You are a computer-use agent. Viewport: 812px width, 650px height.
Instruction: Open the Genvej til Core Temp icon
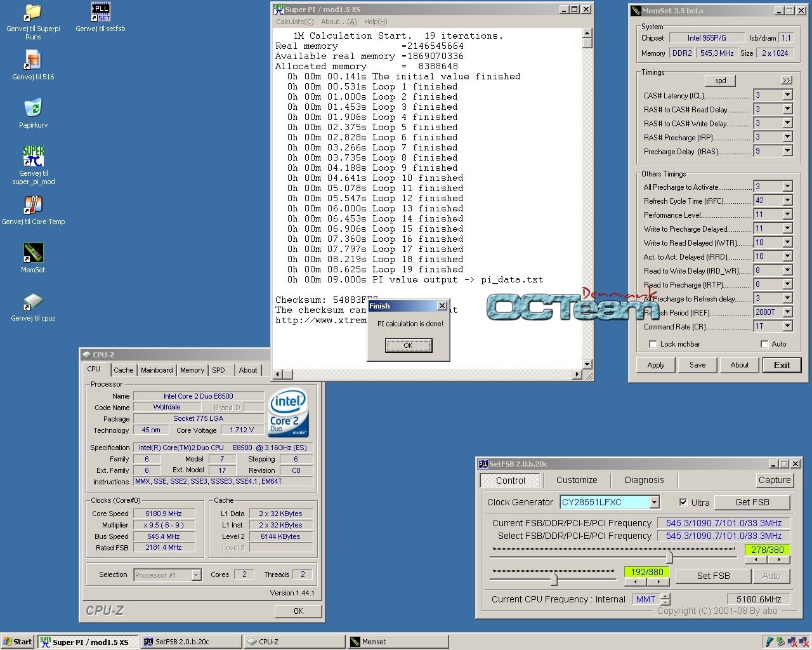tap(33, 205)
